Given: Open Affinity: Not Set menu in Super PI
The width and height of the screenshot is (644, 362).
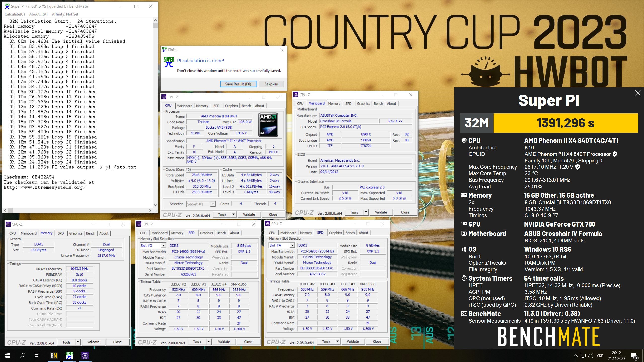Looking at the screenshot, I should point(65,14).
